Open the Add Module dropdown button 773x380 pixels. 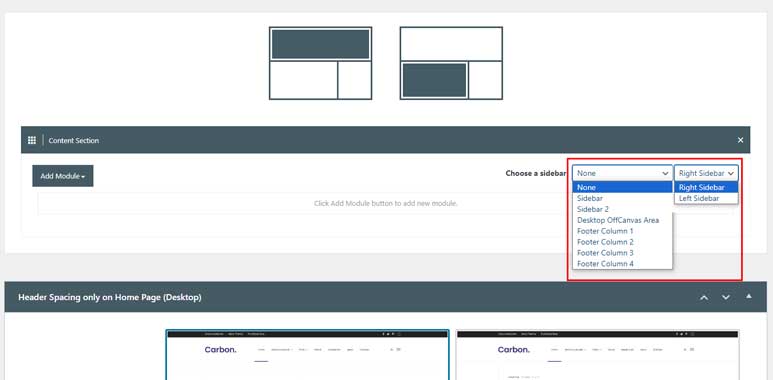point(63,176)
